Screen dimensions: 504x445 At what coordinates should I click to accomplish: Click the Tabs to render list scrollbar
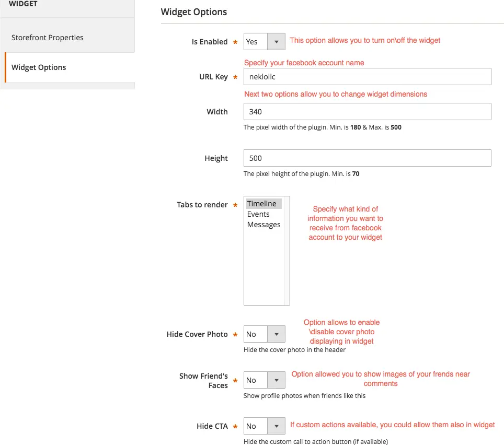[287, 251]
